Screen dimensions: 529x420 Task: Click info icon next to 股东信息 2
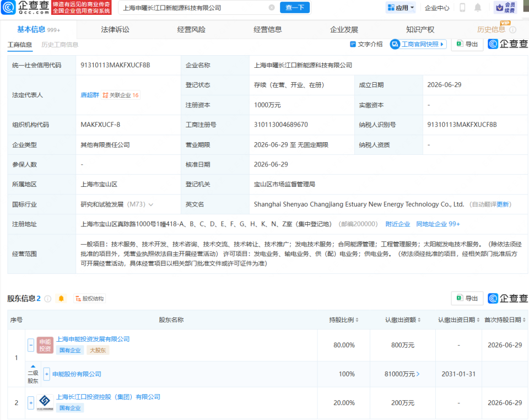(x=48, y=299)
